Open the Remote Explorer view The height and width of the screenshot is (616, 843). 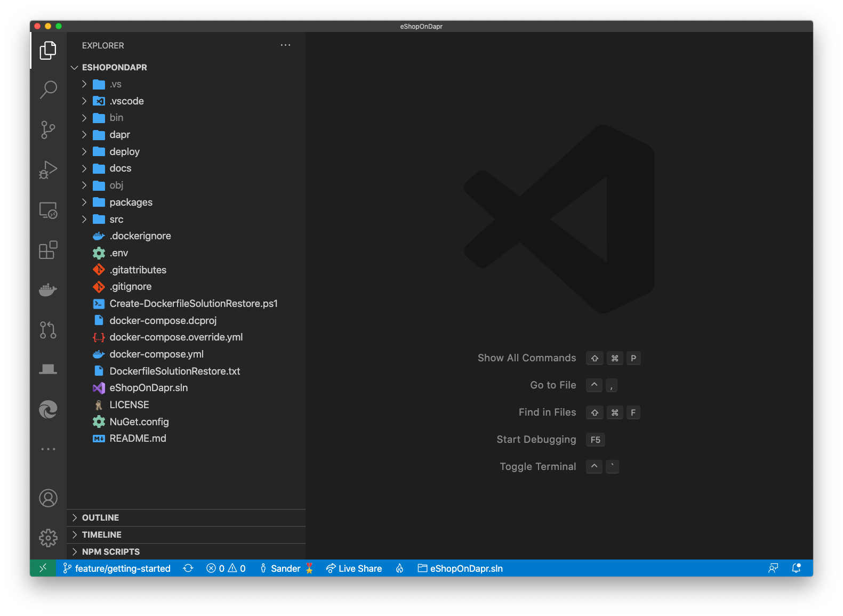48,210
